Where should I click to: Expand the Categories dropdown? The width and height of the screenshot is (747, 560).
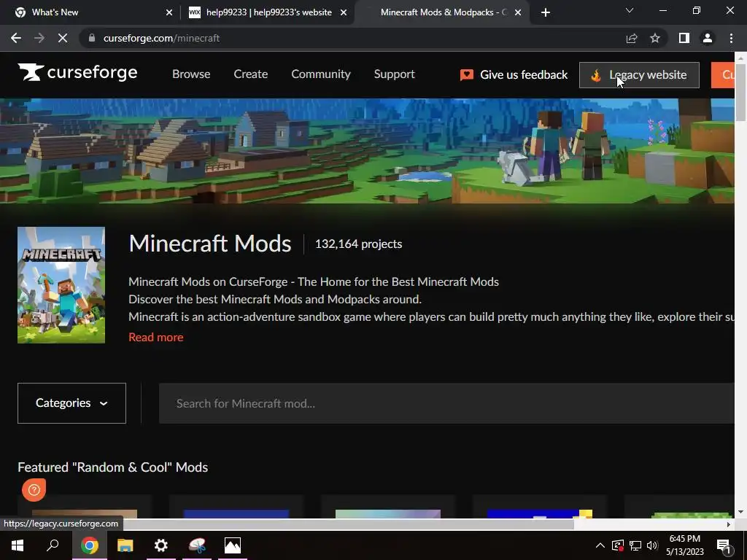(71, 402)
